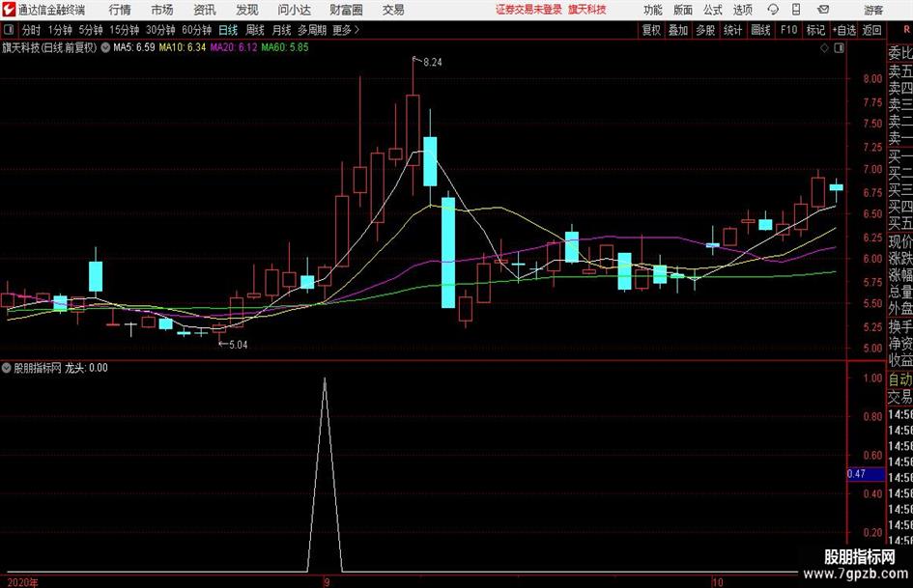Click the 8.24 high price label
Image resolution: width=913 pixels, height=588 pixels.
pyautogui.click(x=432, y=63)
